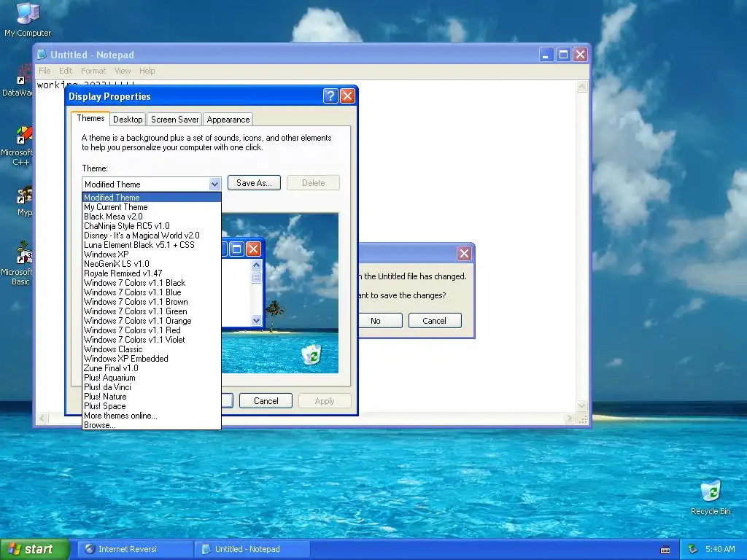Select Plus! da Vinci theme
Image resolution: width=747 pixels, height=560 pixels.
152,387
